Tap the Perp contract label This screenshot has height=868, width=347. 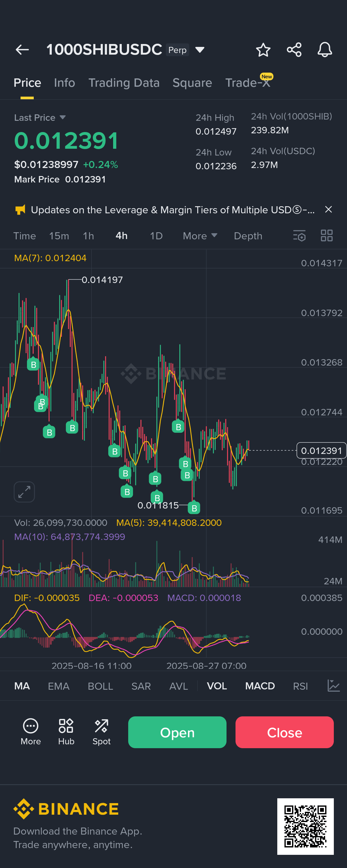tap(177, 50)
